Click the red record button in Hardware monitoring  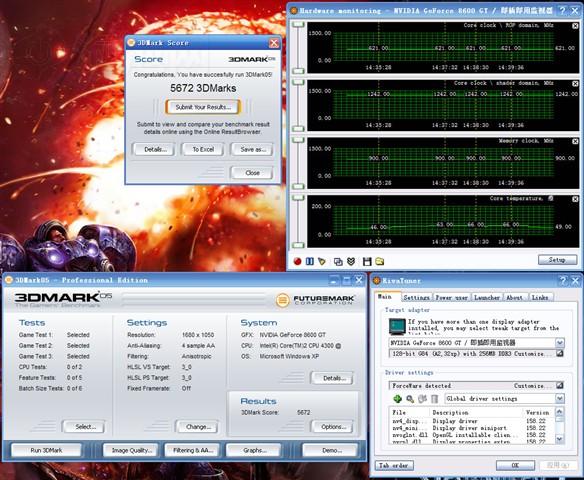point(297,261)
